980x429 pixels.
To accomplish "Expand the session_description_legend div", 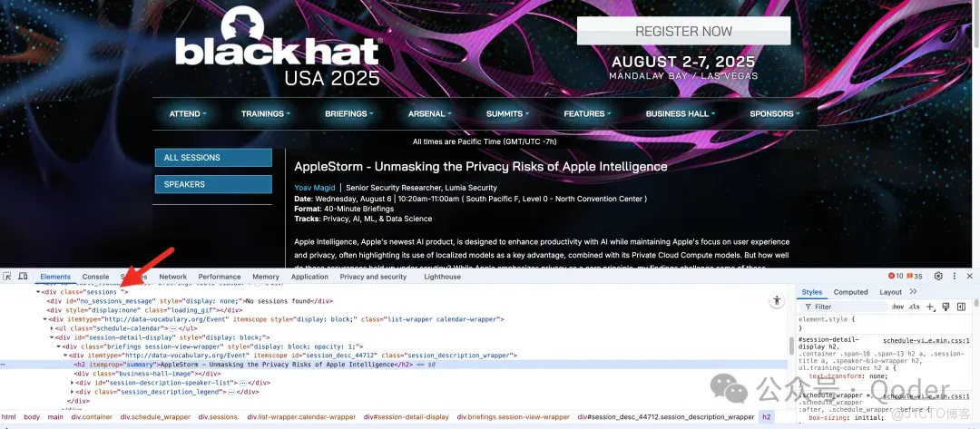I will tap(73, 392).
